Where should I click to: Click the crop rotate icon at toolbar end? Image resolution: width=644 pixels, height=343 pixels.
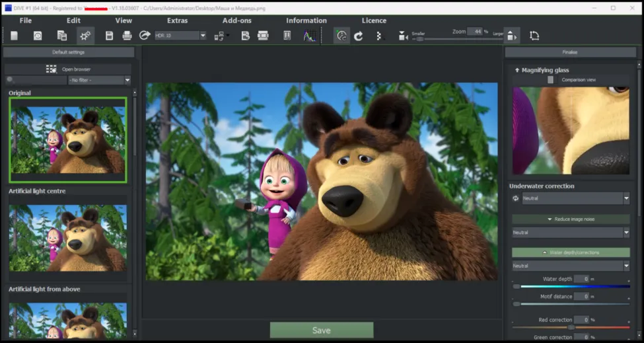[534, 36]
